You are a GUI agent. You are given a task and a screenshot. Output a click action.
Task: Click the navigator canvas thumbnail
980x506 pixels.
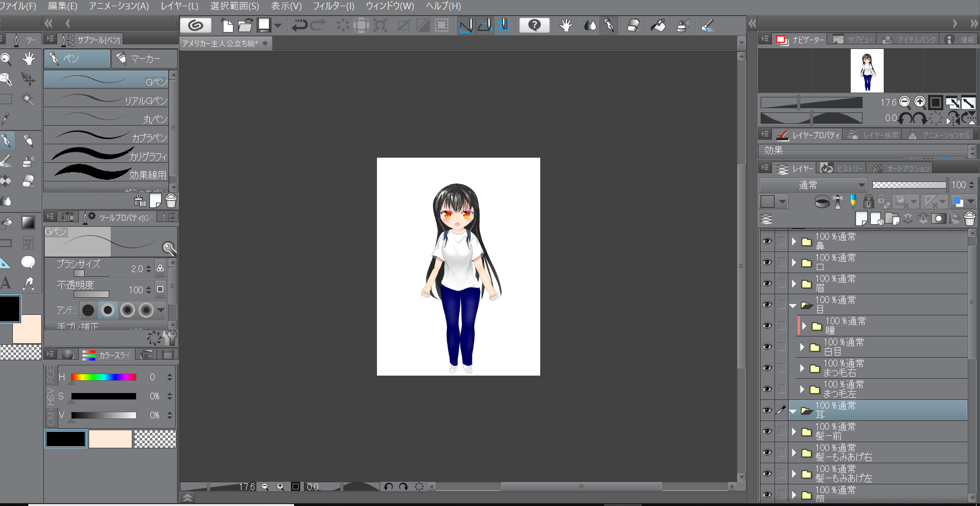tap(867, 71)
